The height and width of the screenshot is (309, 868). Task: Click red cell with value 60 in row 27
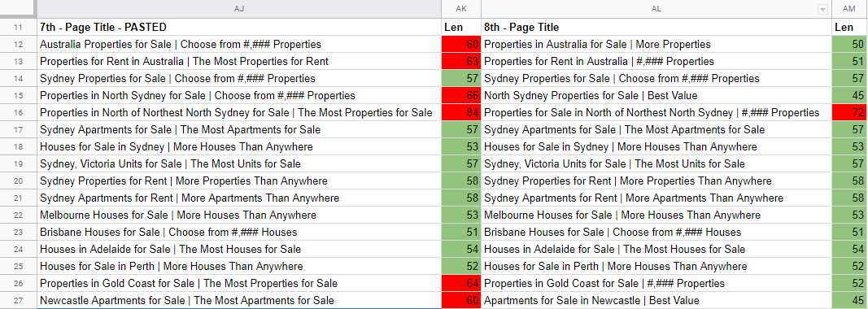[x=461, y=300]
